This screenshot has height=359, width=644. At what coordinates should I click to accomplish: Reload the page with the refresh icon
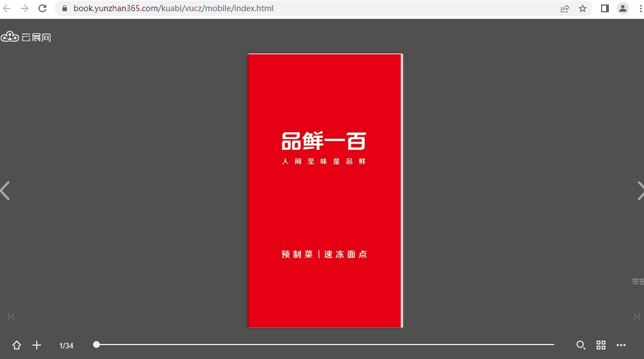click(x=42, y=8)
